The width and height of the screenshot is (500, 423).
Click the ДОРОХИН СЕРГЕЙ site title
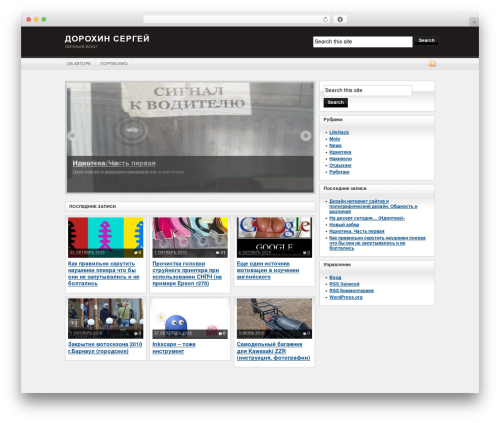pyautogui.click(x=107, y=39)
